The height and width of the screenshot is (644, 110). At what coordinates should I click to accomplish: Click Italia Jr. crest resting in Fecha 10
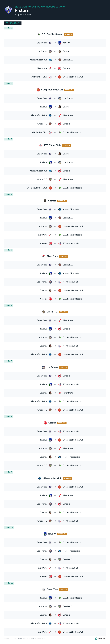point(45,534)
